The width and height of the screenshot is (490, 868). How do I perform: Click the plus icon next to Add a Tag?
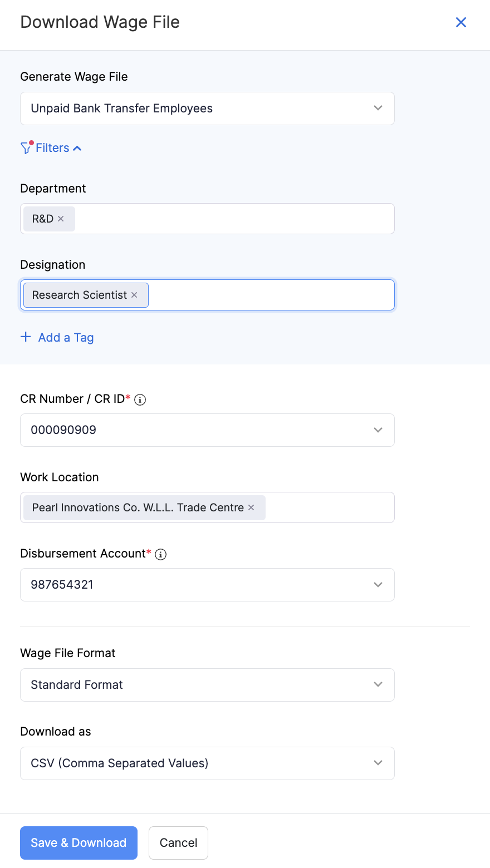[26, 337]
